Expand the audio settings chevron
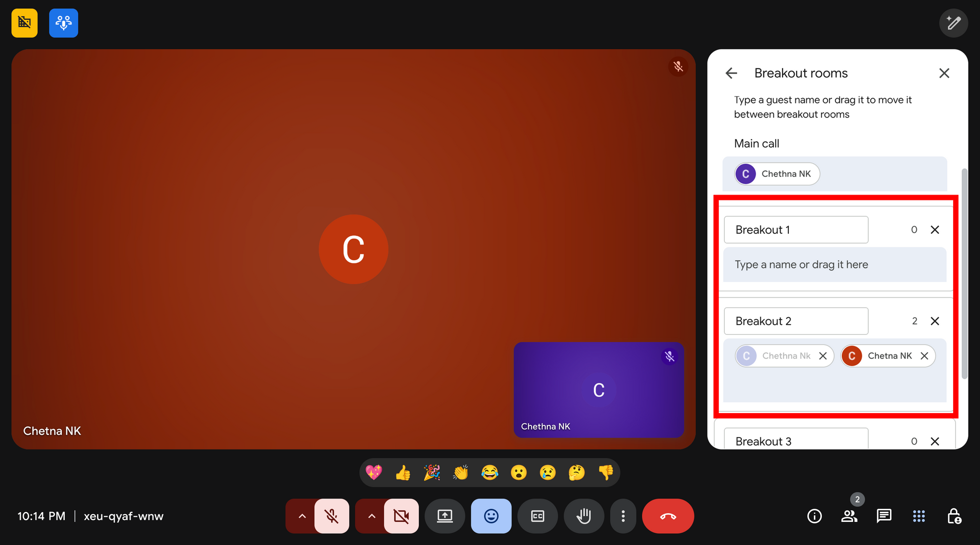 coord(302,516)
